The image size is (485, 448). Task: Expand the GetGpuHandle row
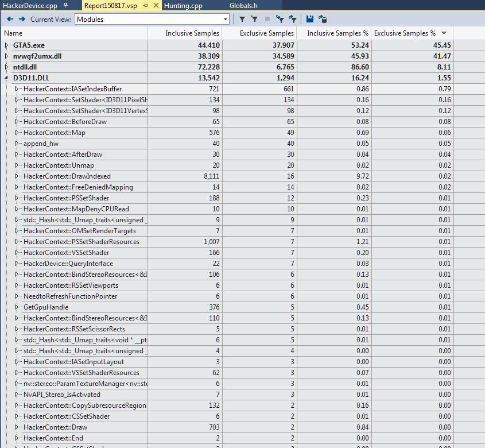[17, 307]
